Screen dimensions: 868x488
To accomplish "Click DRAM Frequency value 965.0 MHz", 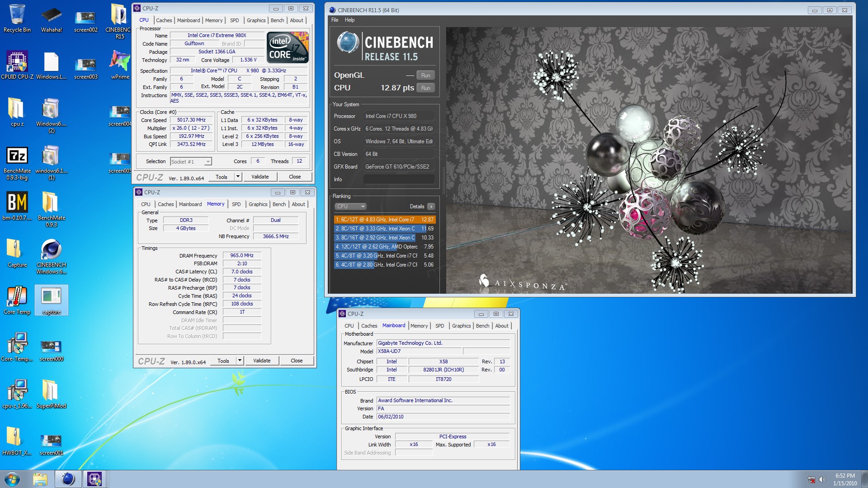I will click(x=242, y=255).
